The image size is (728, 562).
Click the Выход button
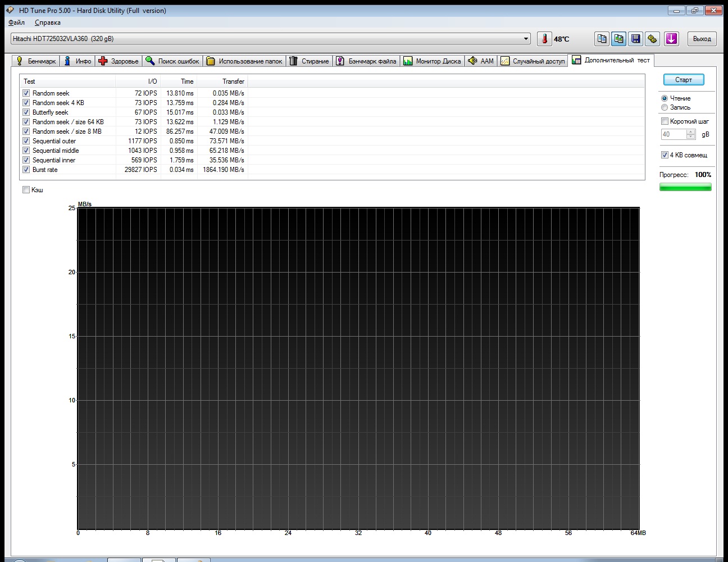[702, 39]
